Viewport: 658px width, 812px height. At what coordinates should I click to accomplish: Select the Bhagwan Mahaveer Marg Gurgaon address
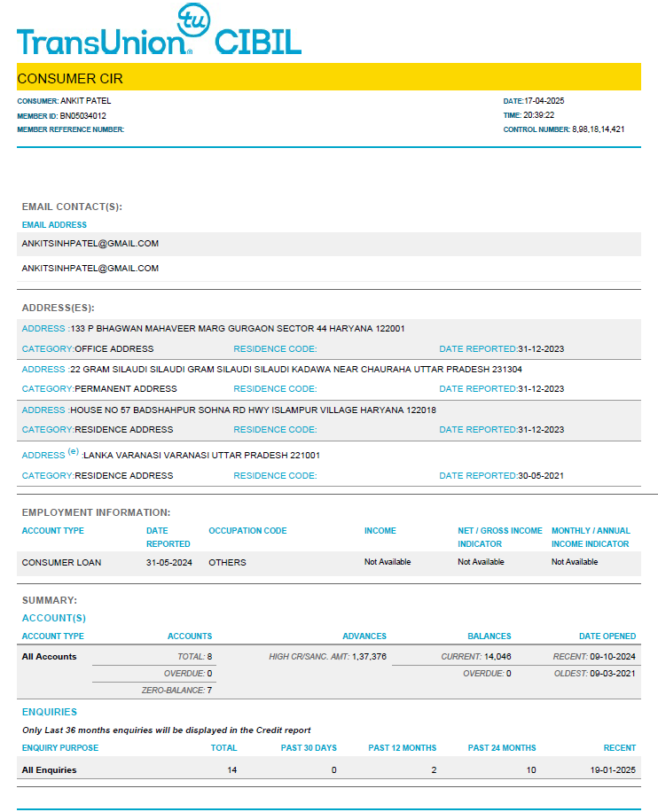point(238,328)
